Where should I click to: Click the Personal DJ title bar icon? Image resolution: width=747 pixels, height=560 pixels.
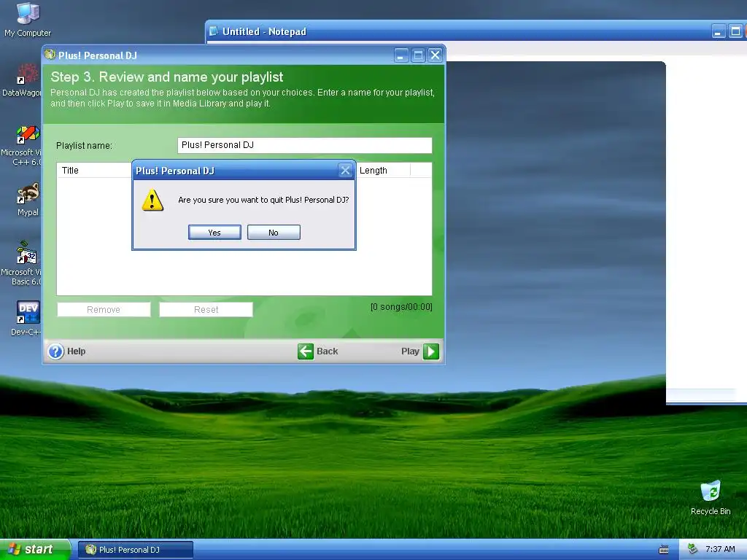[x=50, y=55]
